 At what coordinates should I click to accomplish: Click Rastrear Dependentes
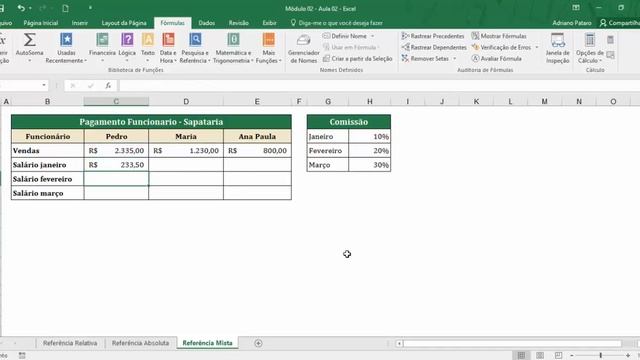pyautogui.click(x=434, y=47)
